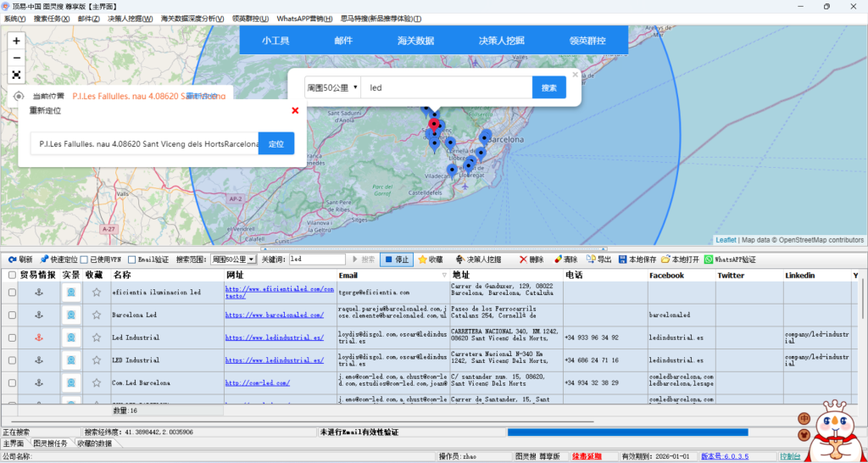Star the Barcelona Led row as favorite

(x=97, y=315)
